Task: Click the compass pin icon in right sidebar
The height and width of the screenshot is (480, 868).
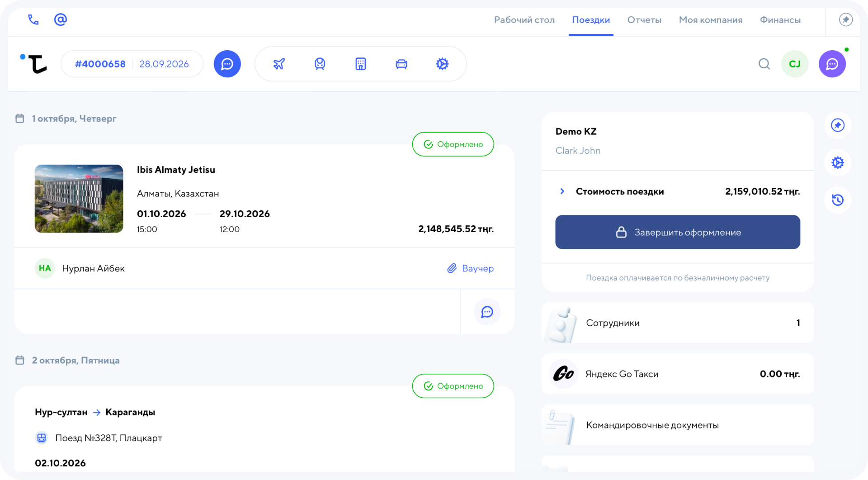Action: (x=838, y=125)
